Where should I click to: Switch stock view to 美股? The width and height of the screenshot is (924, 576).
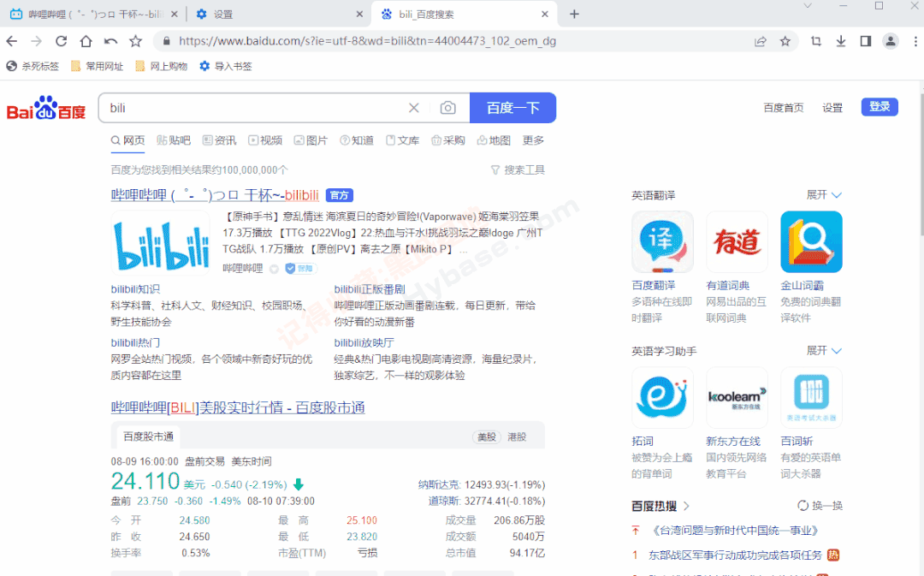tap(487, 436)
